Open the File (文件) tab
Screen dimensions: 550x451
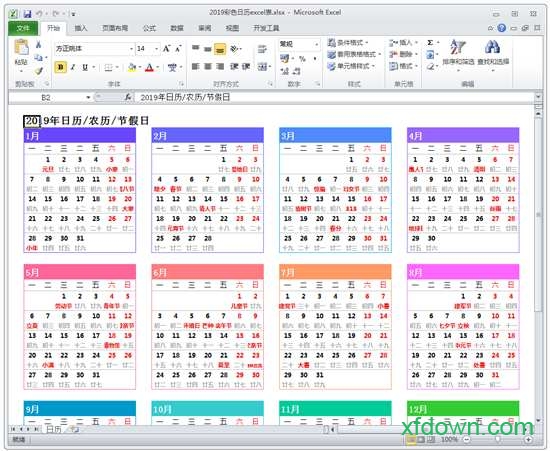click(x=23, y=28)
